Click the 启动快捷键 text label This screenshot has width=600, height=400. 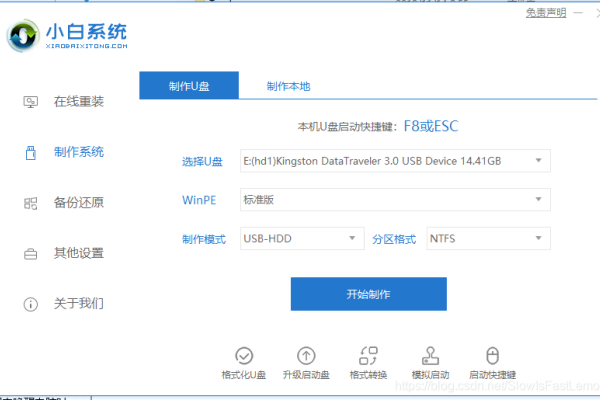click(x=492, y=375)
